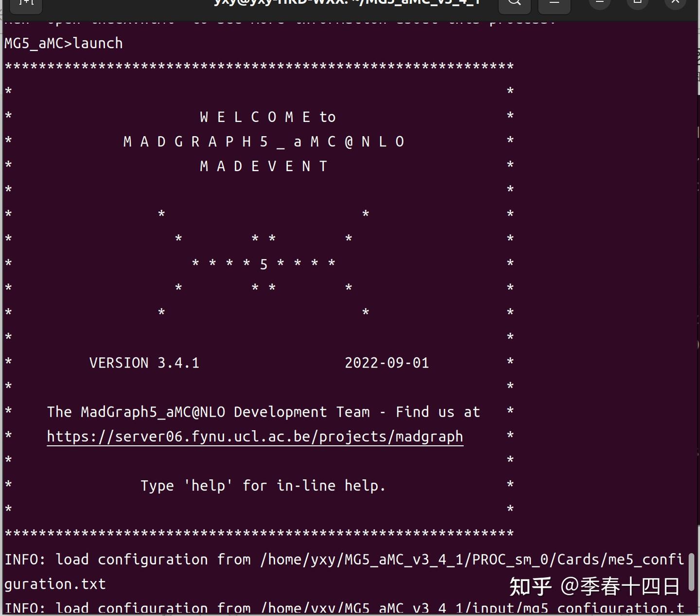Click the digit 5 in star logo

pos(263,264)
